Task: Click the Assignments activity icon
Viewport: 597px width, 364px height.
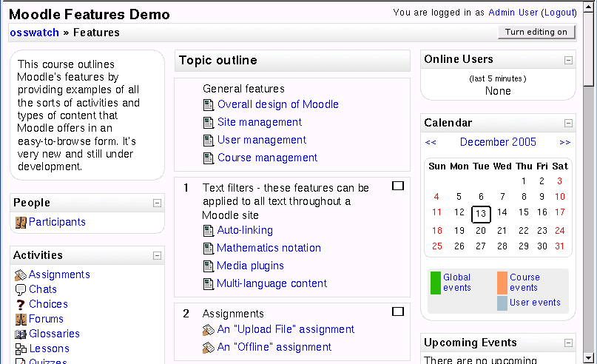Action: (21, 275)
